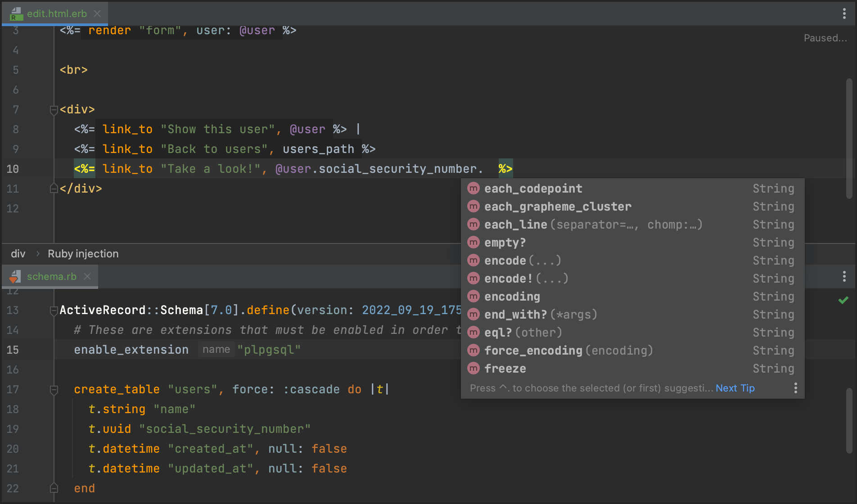
Task: Click the method icon beside freeze
Action: pos(473,369)
